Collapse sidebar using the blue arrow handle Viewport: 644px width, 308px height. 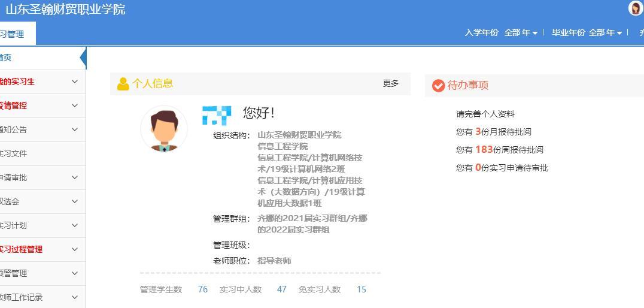[83, 58]
